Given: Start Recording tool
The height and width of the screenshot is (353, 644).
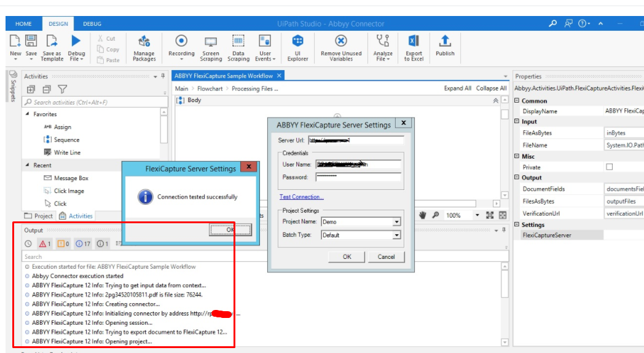Looking at the screenshot, I should (x=181, y=48).
